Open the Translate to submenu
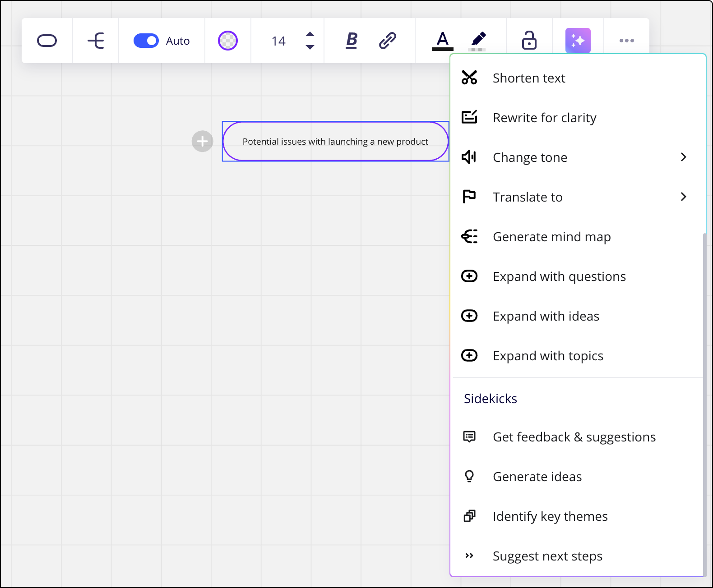Image resolution: width=713 pixels, height=588 pixels. tap(578, 197)
